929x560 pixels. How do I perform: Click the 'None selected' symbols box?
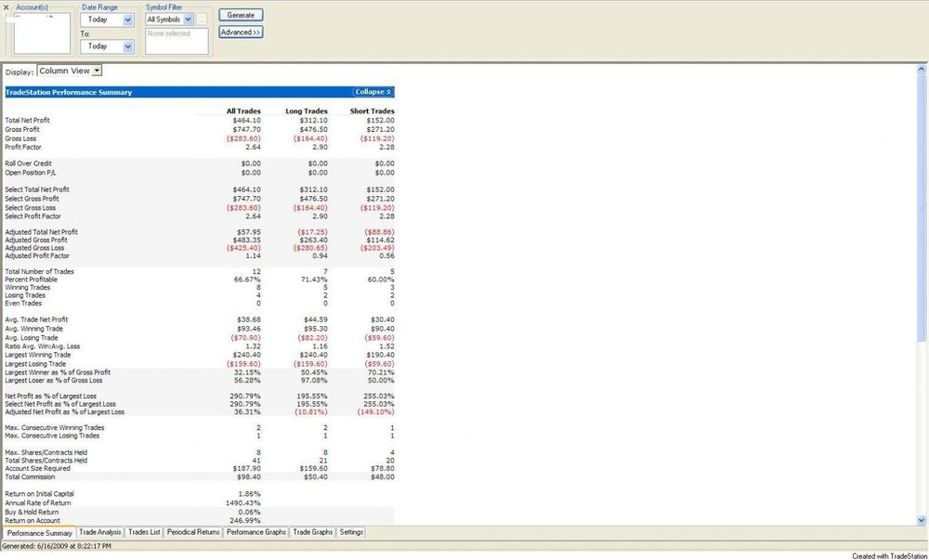(x=177, y=41)
